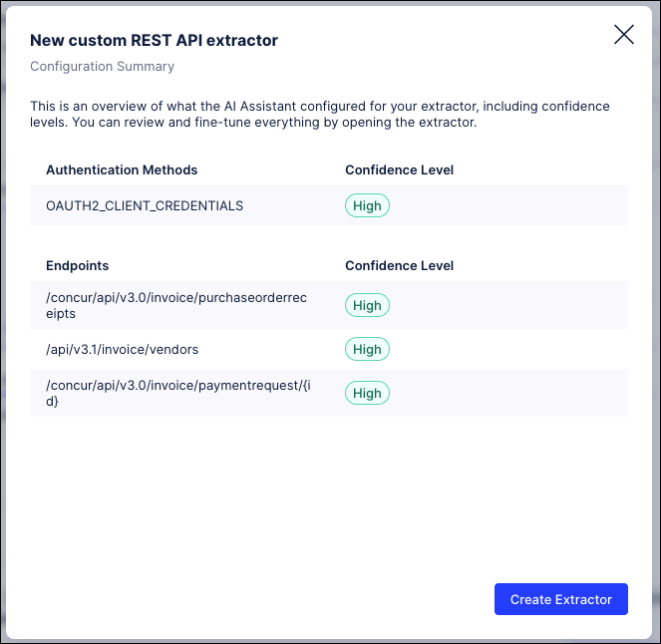Select the OAUTH2_CLIENT_CREDENTIALS authentication method
This screenshot has height=644, width=661.
[x=145, y=205]
